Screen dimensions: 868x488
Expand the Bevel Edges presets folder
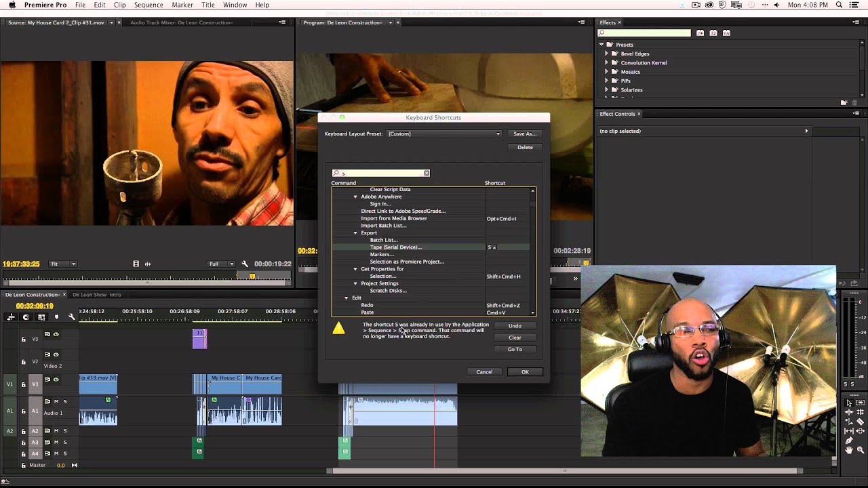click(606, 54)
